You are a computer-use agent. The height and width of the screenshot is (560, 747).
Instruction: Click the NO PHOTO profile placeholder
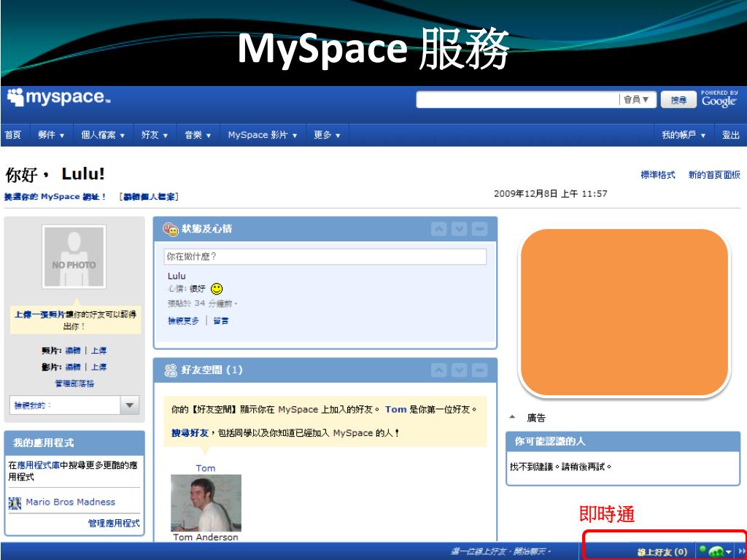[x=74, y=257]
